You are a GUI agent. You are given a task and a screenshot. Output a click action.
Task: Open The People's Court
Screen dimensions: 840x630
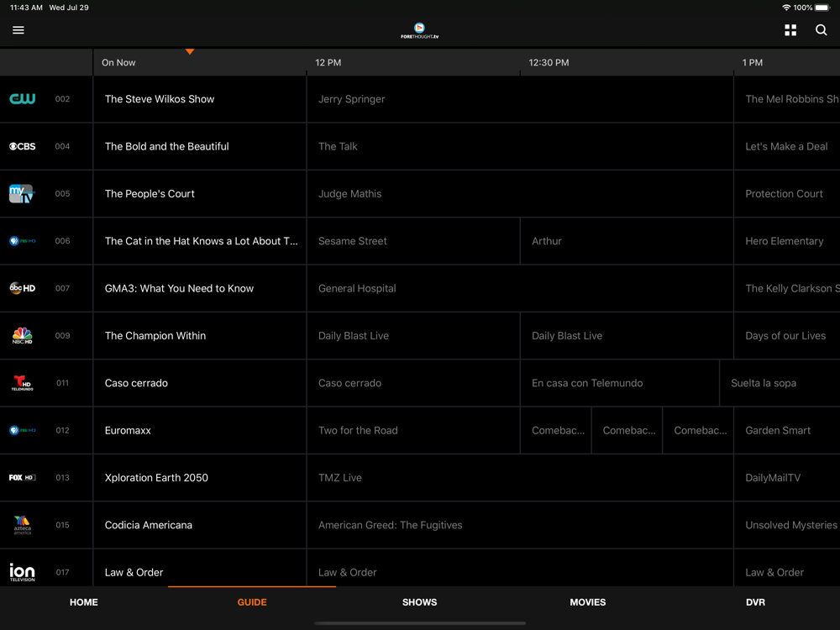pyautogui.click(x=200, y=194)
